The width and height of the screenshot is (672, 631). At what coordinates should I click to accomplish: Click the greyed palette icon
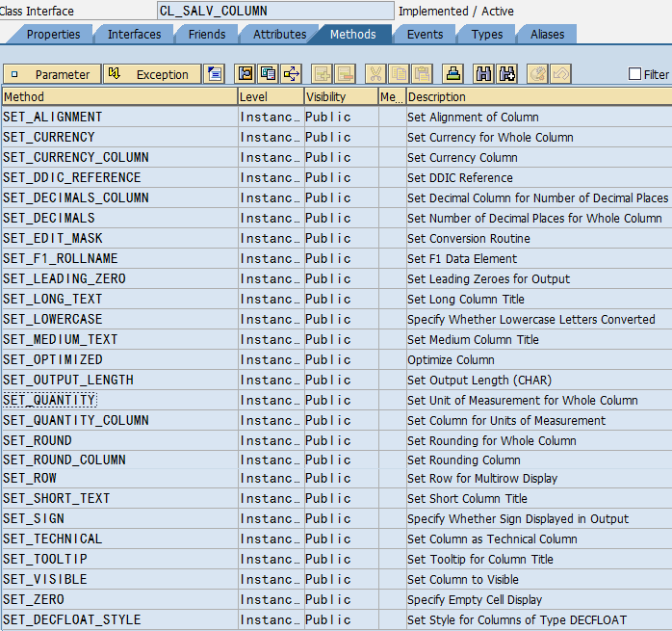click(x=537, y=74)
